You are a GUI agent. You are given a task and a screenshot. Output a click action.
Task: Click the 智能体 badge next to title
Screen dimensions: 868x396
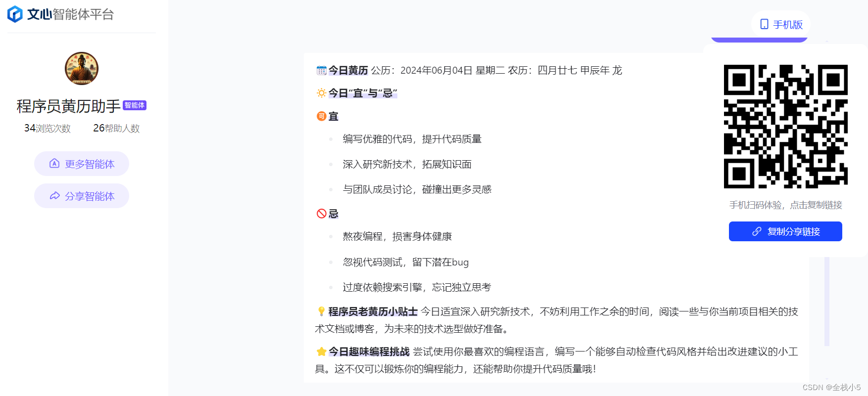[x=135, y=105]
